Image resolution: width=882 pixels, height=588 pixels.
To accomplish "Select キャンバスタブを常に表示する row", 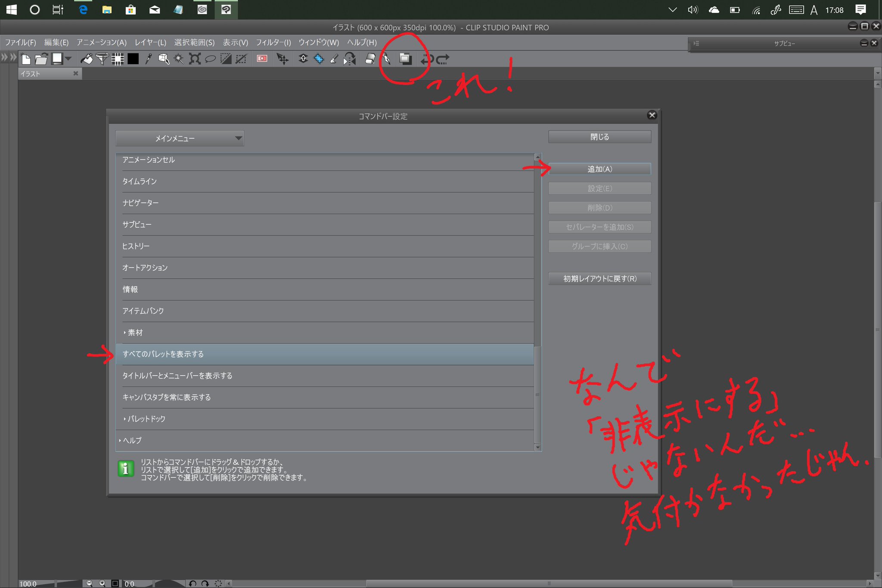I will (x=325, y=397).
